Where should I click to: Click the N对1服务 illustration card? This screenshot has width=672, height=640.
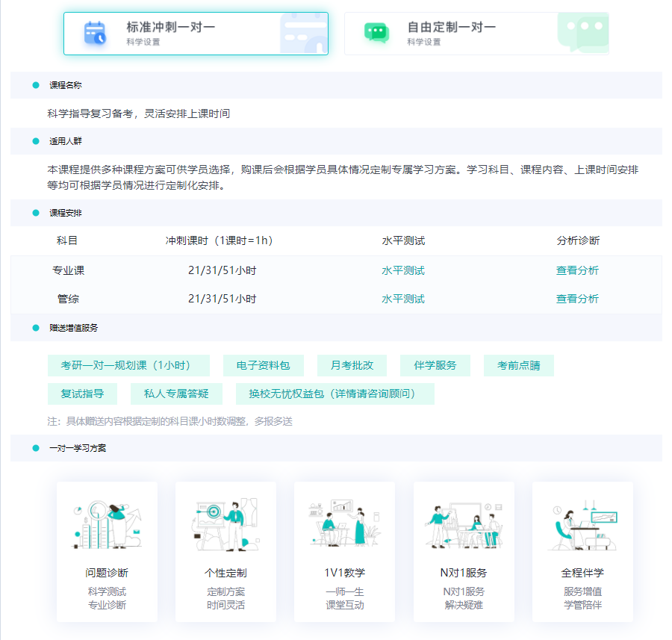pyautogui.click(x=464, y=552)
